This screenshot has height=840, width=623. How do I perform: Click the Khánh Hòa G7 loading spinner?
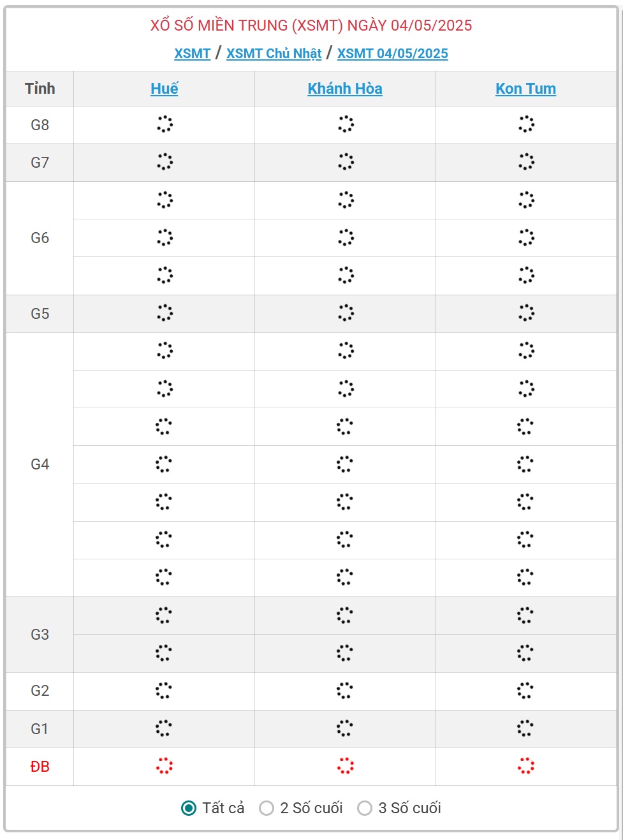click(346, 162)
